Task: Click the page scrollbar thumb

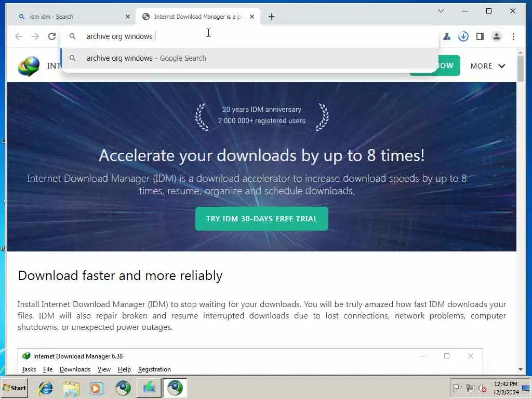Action: point(521,68)
